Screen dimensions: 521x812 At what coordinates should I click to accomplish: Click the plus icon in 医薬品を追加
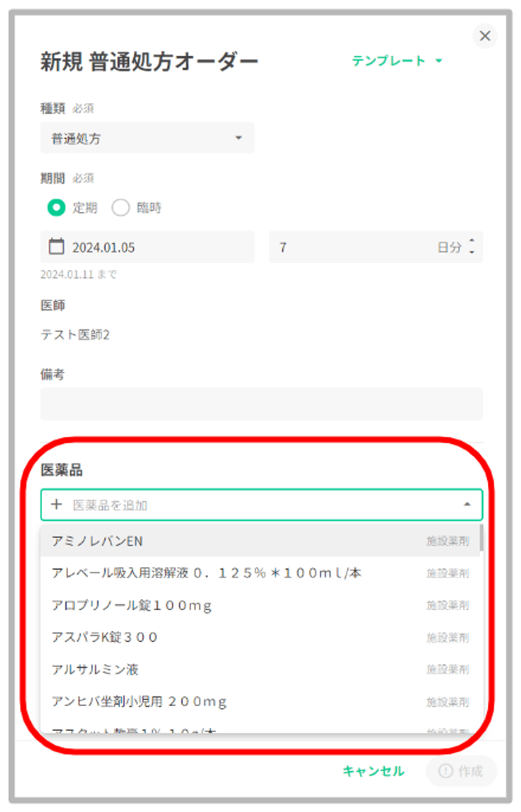[56, 504]
